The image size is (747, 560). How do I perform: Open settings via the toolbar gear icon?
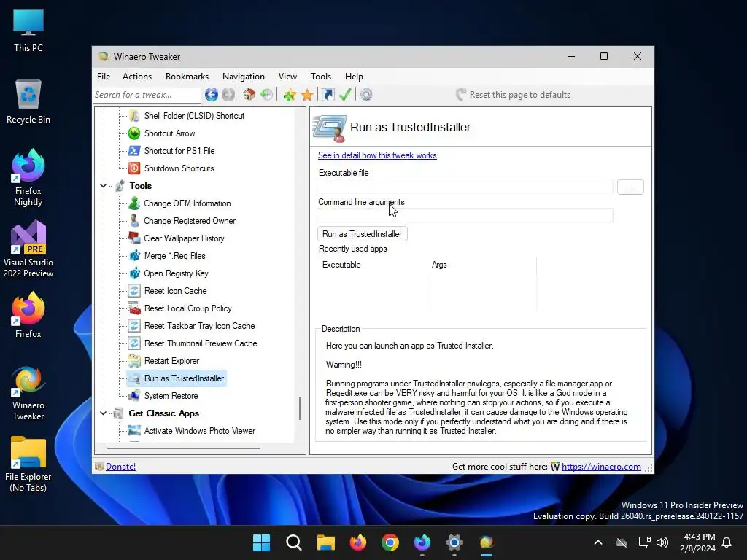pyautogui.click(x=366, y=95)
